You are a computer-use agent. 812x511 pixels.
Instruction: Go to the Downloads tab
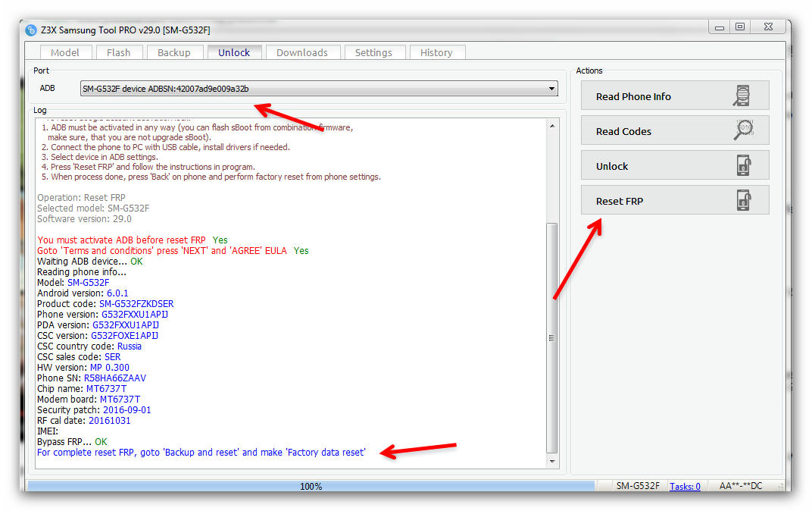coord(302,52)
